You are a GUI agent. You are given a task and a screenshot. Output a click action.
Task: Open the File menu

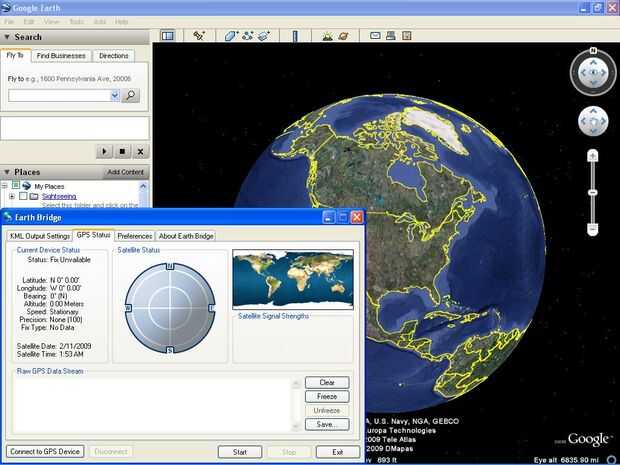click(9, 21)
